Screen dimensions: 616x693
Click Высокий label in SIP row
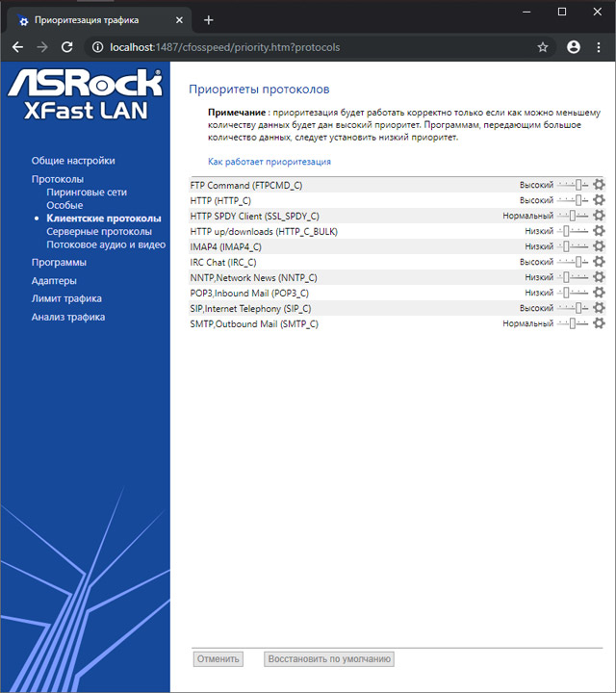(x=536, y=308)
